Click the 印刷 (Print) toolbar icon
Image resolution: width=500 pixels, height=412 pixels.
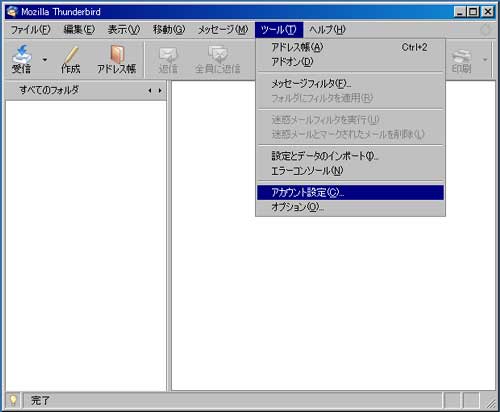coord(462,60)
